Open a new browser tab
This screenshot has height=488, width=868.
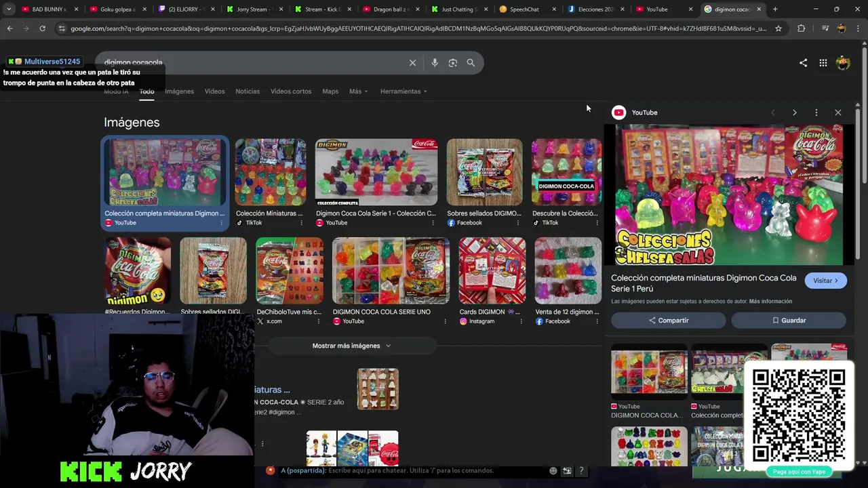point(775,9)
